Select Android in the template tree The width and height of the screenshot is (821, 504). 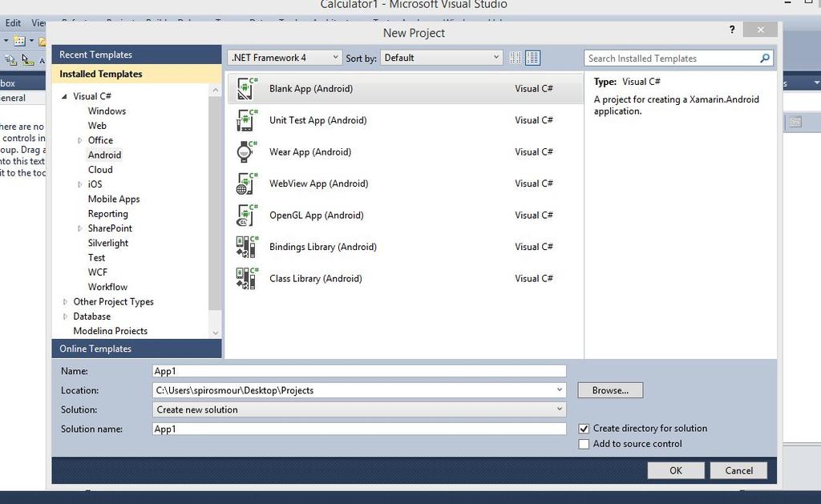pos(105,155)
